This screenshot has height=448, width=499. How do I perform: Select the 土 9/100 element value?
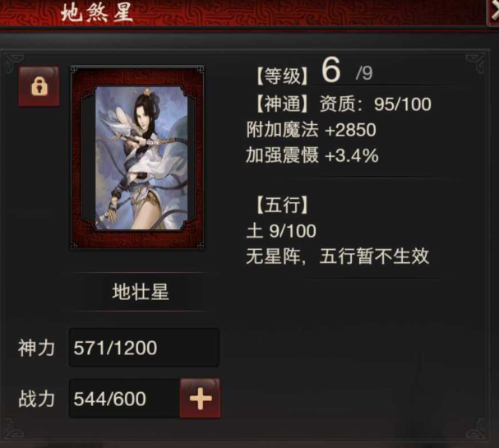click(281, 231)
